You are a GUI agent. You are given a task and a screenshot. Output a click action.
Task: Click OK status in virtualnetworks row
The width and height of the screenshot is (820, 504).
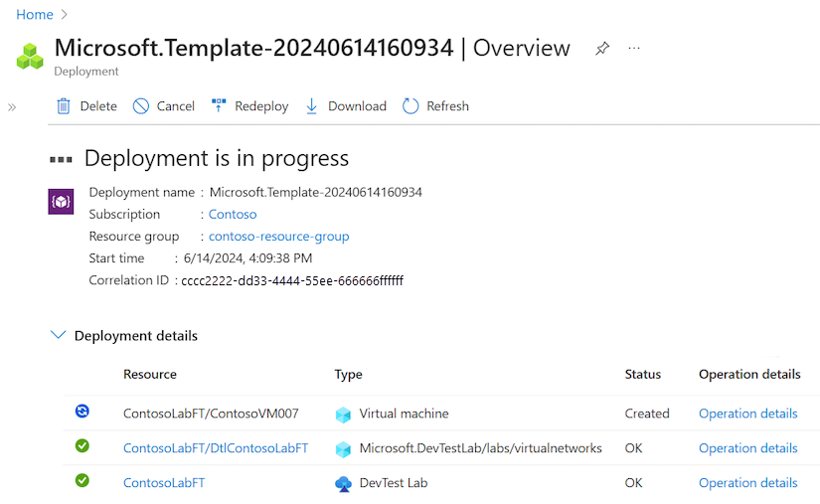click(633, 448)
